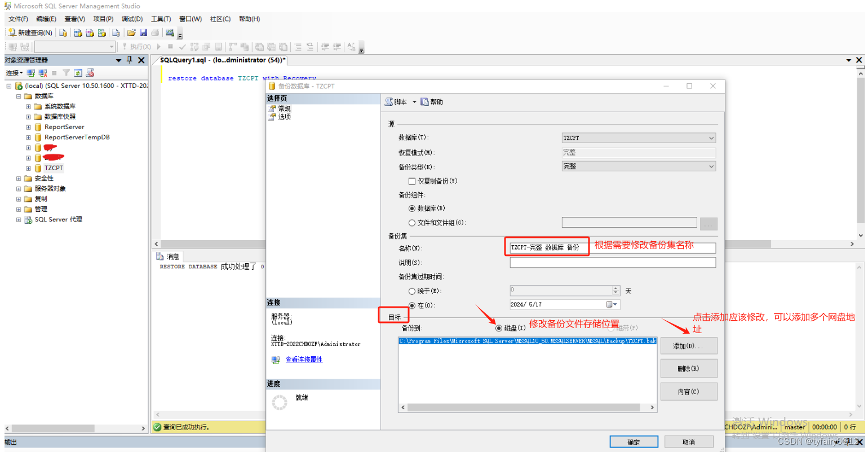Click the connect Object Explorer icon
The height and width of the screenshot is (452, 868).
pyautogui.click(x=31, y=73)
